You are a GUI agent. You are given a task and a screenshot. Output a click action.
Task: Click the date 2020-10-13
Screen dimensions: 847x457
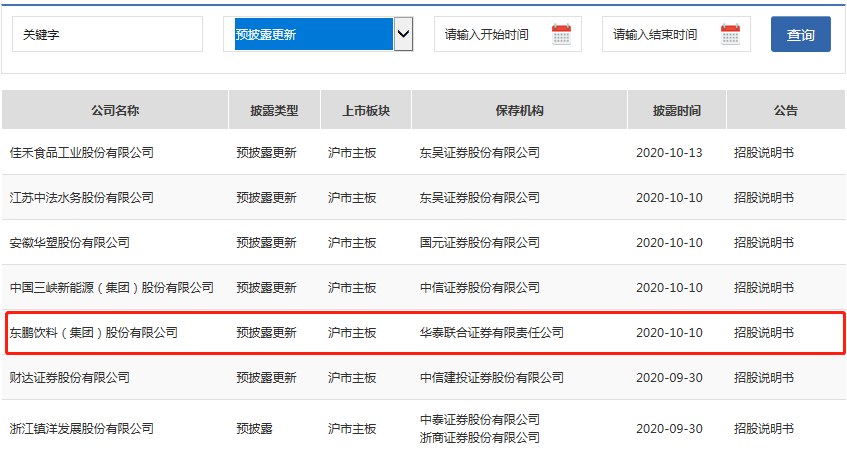tap(669, 153)
